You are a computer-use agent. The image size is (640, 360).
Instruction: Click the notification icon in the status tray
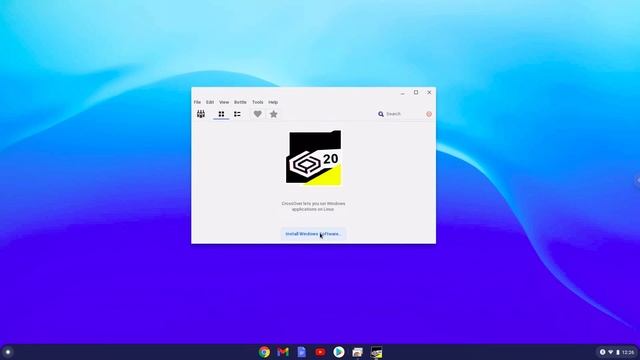(602, 352)
